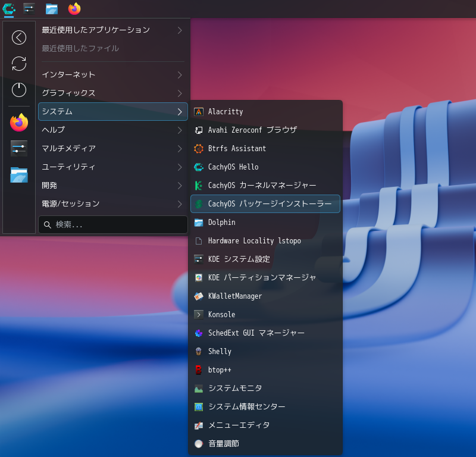Click the 'Btrfs Assistant' text label
Image resolution: width=476 pixels, height=457 pixels.
click(x=237, y=149)
